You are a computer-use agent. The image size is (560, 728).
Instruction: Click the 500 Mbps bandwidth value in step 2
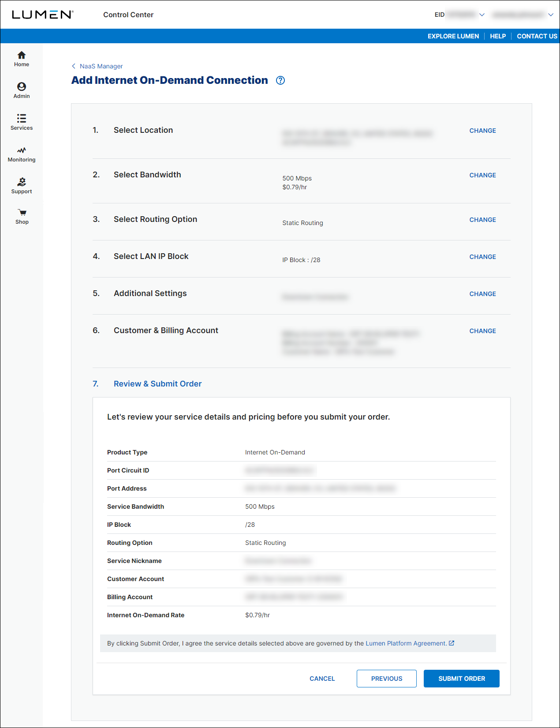(297, 178)
